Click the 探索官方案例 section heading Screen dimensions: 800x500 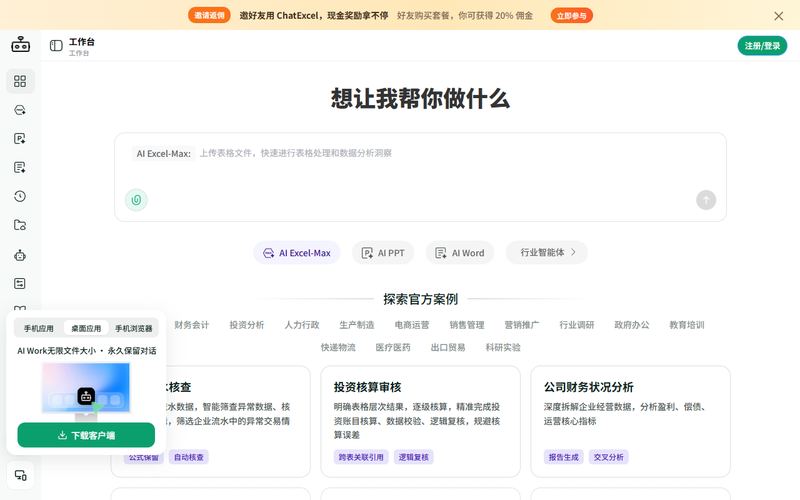pos(421,299)
